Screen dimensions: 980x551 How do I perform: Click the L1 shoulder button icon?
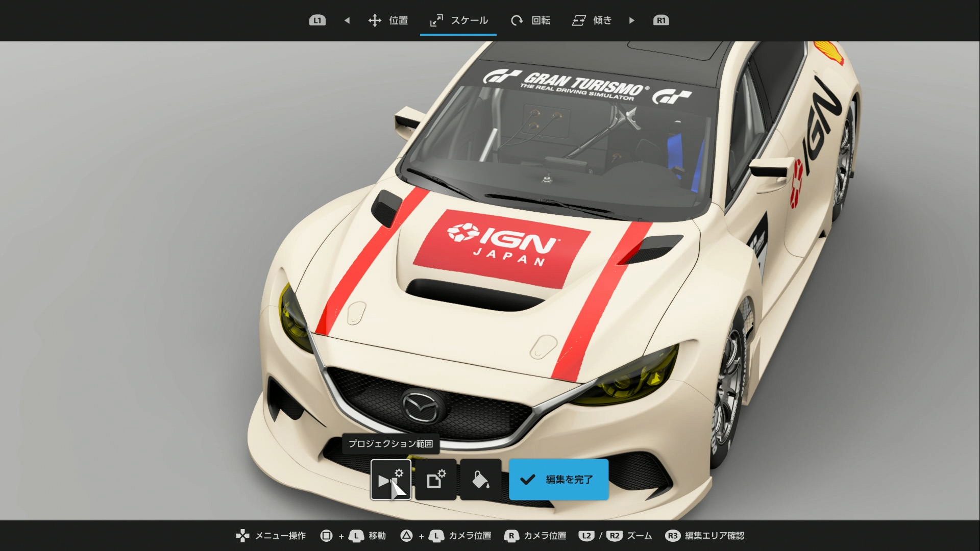click(317, 20)
